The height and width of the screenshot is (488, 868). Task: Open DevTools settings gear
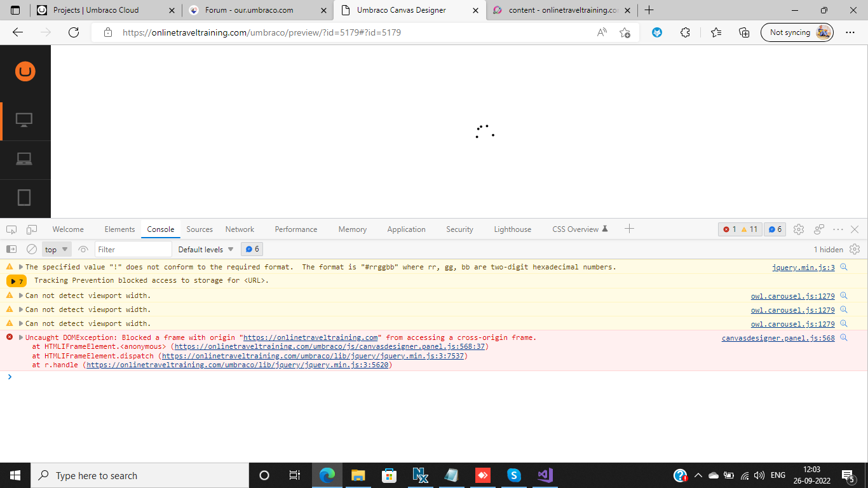click(x=799, y=229)
